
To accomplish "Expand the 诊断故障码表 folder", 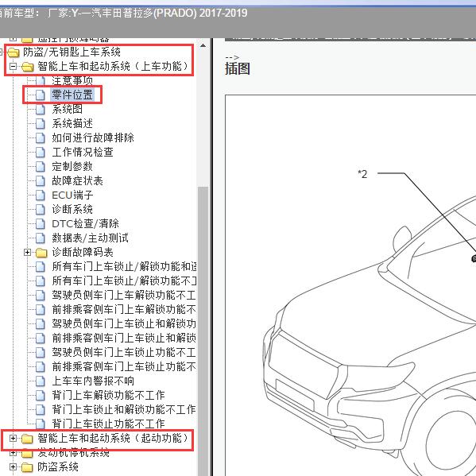I will pos(27,252).
